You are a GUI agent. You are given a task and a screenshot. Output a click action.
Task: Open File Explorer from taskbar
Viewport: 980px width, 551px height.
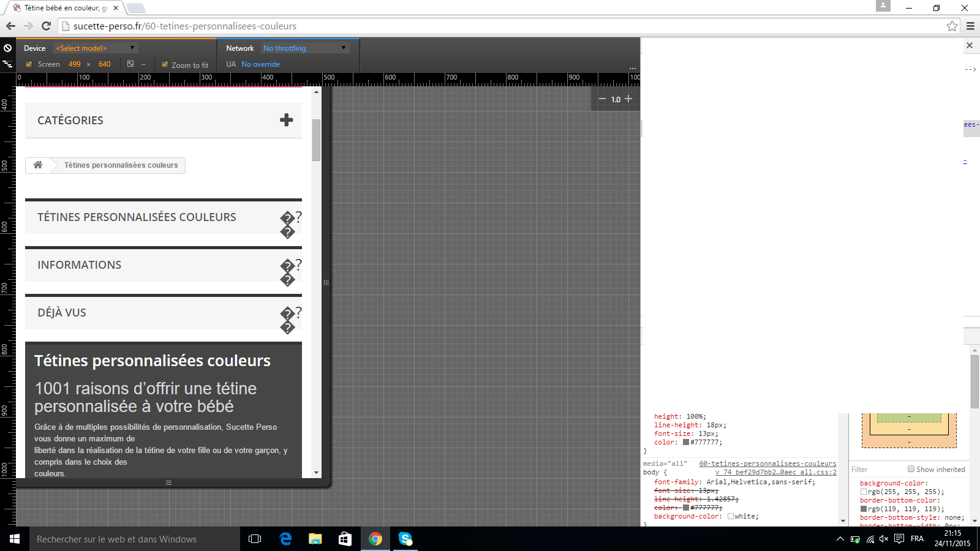[315, 539]
